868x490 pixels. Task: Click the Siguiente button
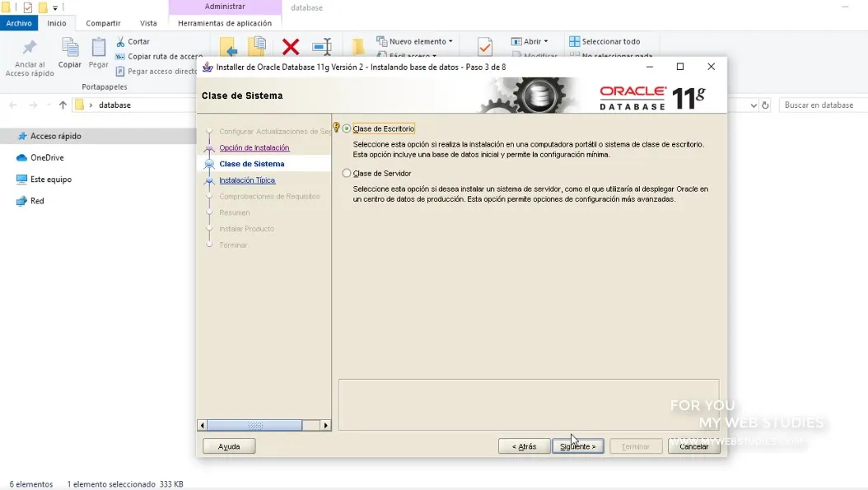pos(577,446)
